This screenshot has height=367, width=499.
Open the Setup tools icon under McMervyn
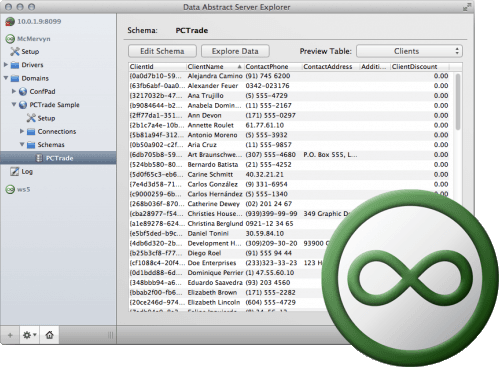tap(15, 52)
